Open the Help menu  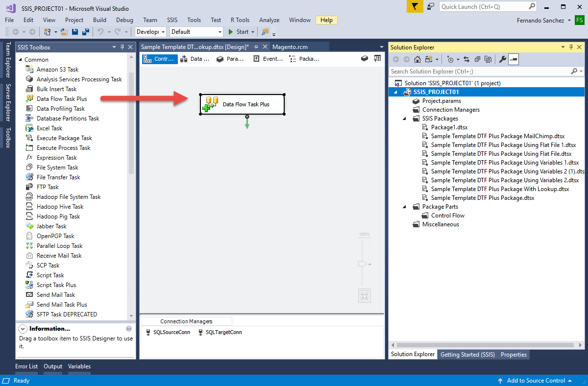point(327,20)
